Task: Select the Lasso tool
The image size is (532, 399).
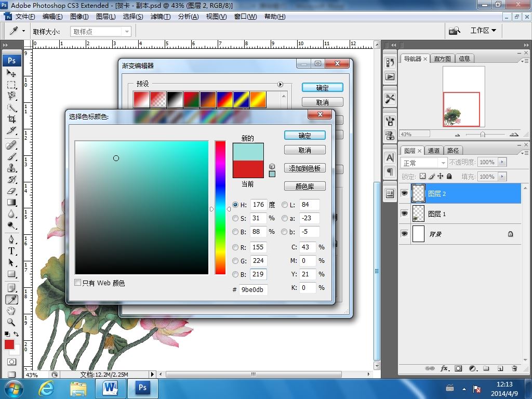Action: [11, 96]
